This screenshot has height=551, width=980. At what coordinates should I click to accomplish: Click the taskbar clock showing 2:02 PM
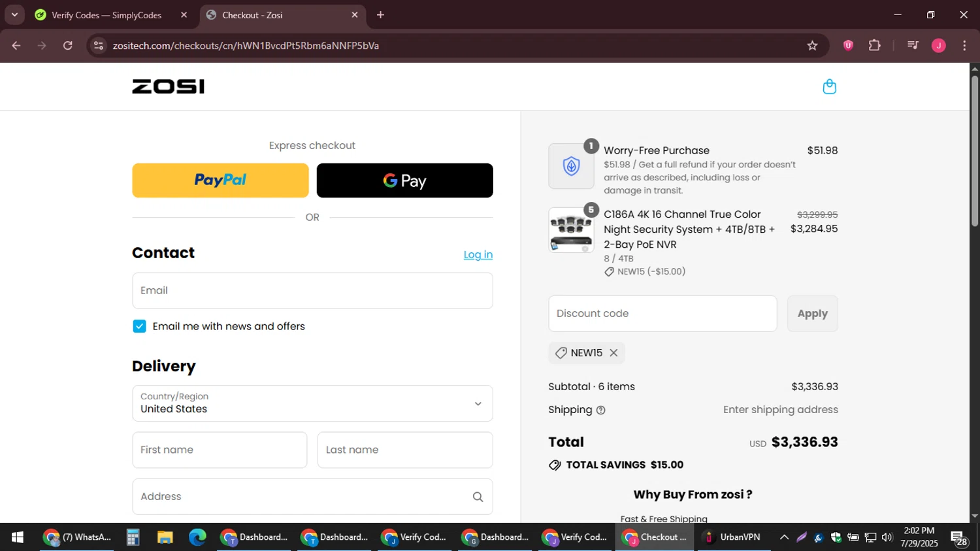[x=919, y=537]
